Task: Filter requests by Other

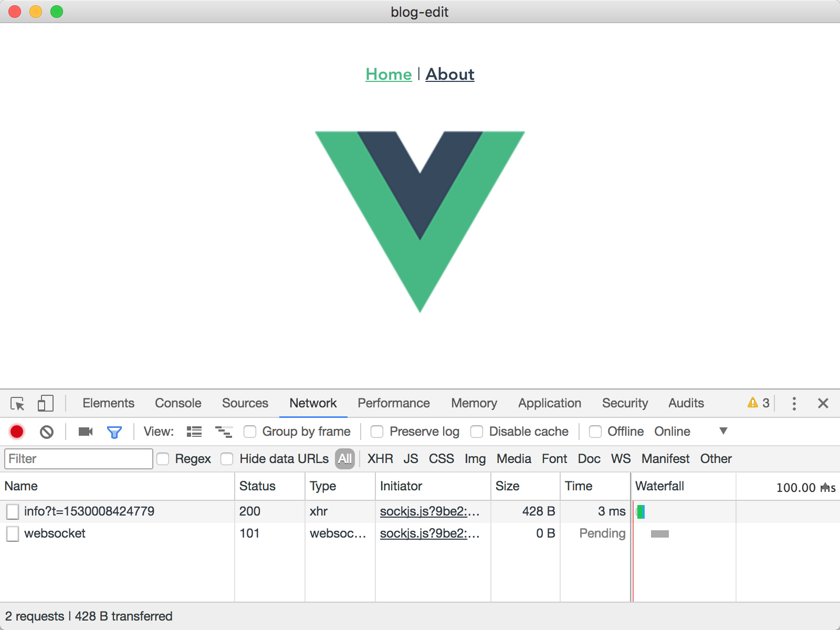Action: pyautogui.click(x=716, y=459)
